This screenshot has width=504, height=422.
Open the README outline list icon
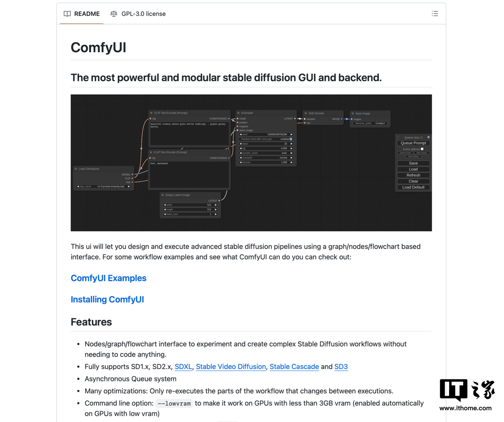point(435,14)
